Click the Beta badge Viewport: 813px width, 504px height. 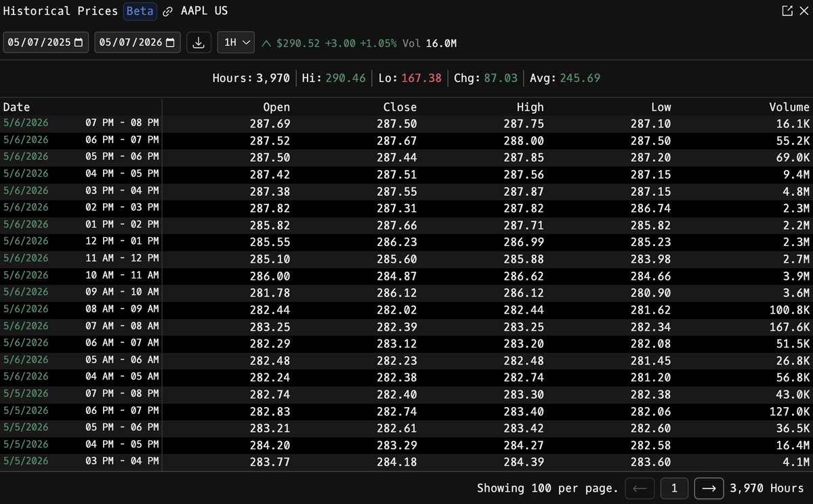140,12
